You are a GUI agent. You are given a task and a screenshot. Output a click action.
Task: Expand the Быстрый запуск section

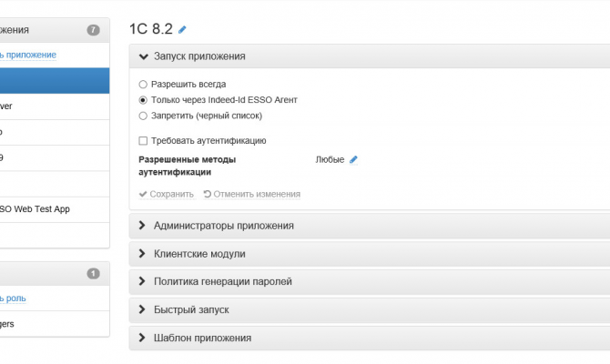tap(190, 310)
